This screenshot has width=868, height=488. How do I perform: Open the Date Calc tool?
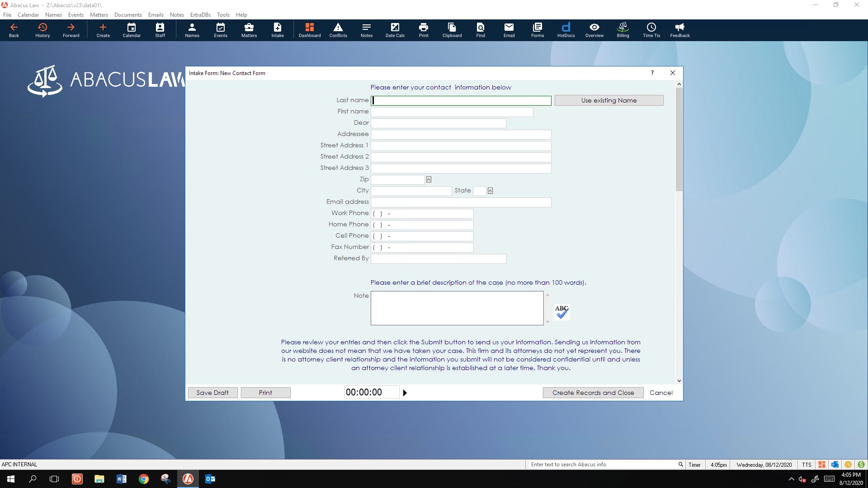pos(395,30)
